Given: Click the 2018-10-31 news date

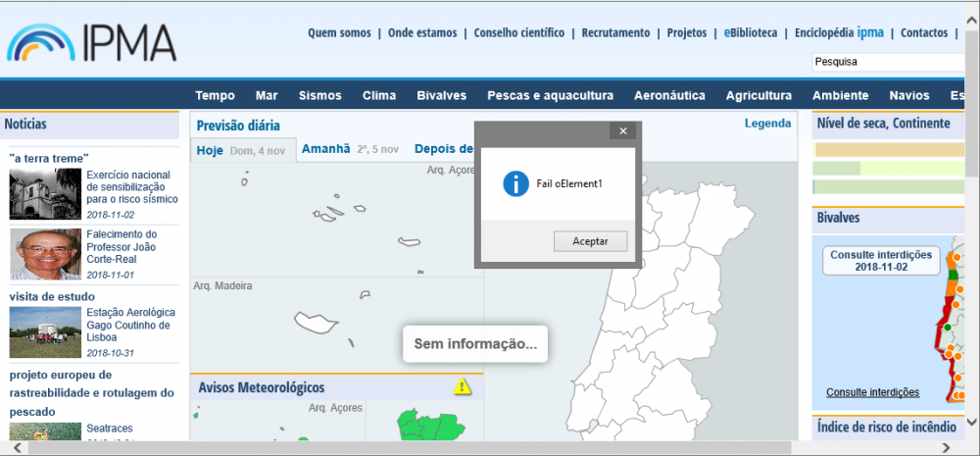Looking at the screenshot, I should pos(110,353).
